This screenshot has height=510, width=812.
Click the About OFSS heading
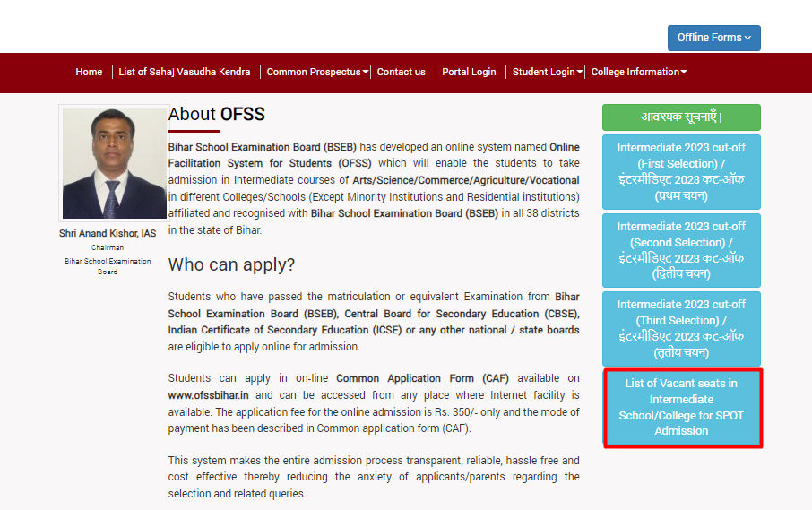(217, 114)
